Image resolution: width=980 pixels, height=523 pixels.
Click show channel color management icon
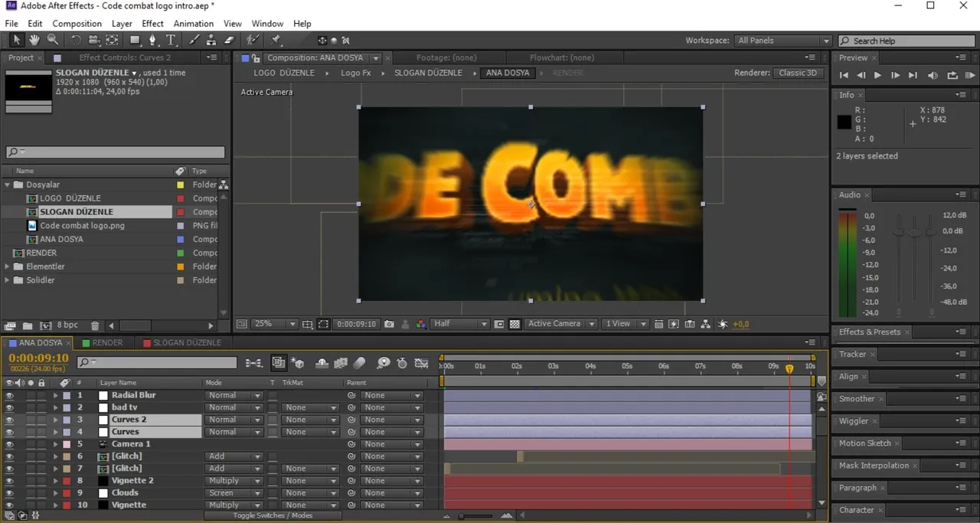(420, 324)
